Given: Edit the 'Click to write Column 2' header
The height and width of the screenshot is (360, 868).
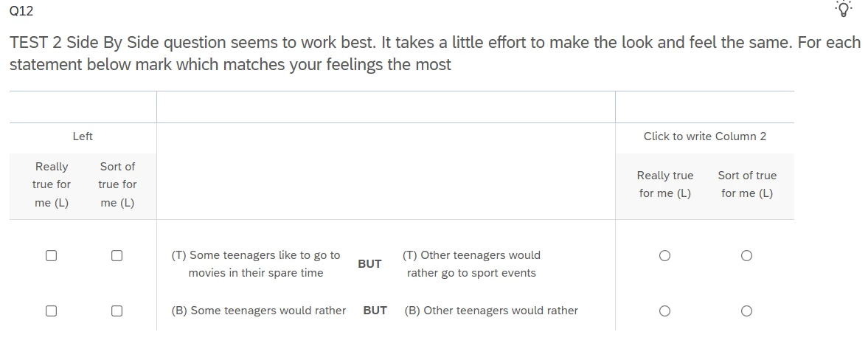Looking at the screenshot, I should click(x=705, y=136).
